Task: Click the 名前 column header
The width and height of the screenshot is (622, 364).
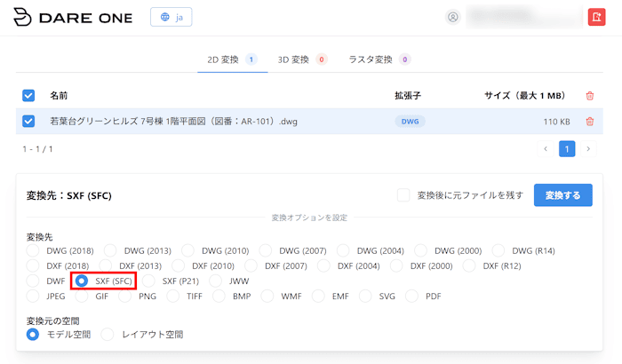Action: [59, 96]
